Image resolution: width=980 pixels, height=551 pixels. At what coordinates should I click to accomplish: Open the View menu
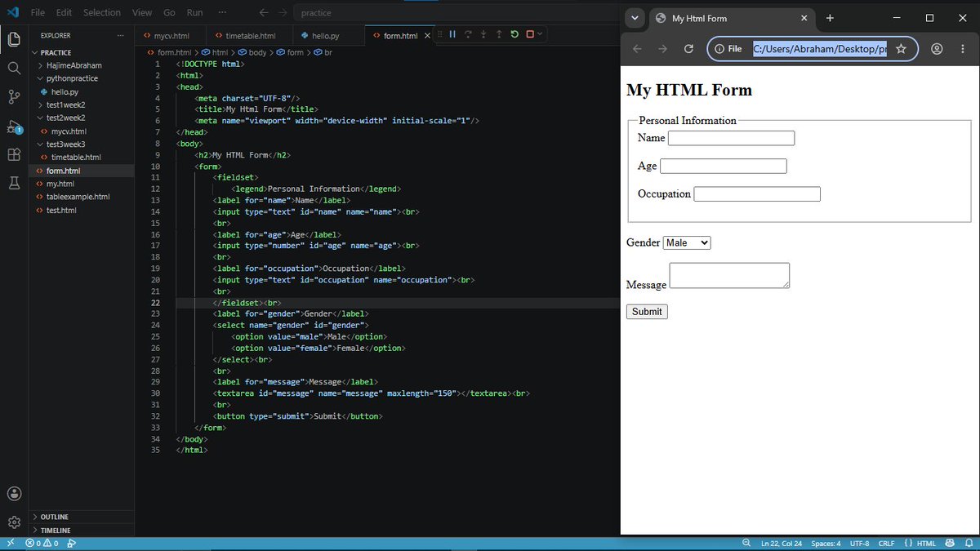pyautogui.click(x=142, y=12)
